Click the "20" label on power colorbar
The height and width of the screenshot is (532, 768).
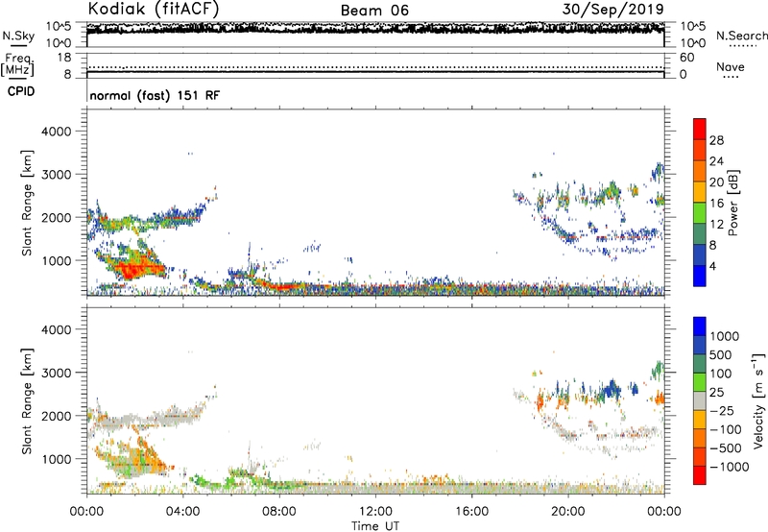coord(716,182)
